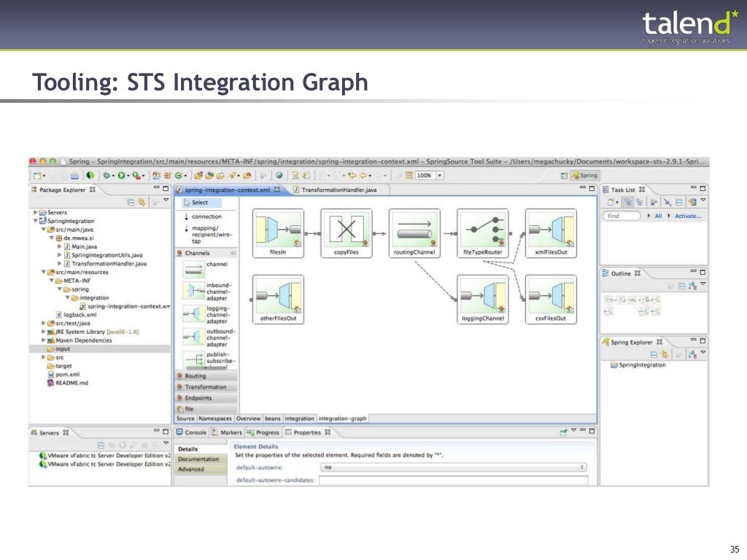Choose the connection palette tool

click(x=203, y=217)
